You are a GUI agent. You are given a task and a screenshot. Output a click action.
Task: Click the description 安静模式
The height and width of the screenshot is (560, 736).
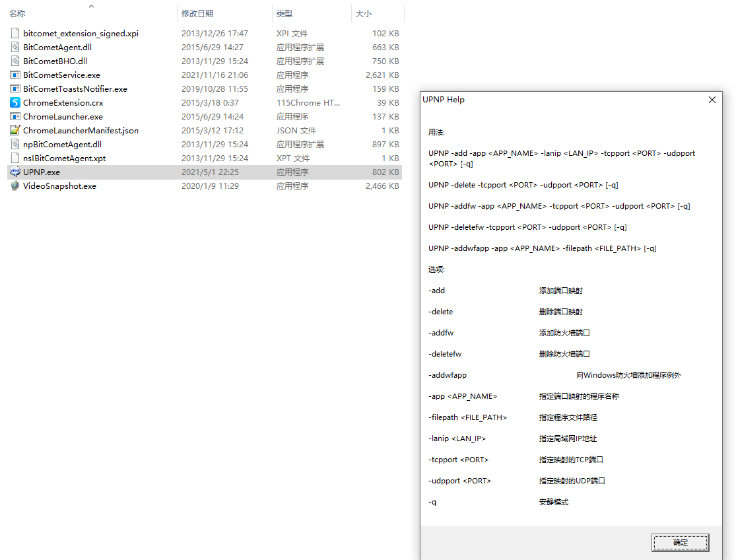(554, 502)
